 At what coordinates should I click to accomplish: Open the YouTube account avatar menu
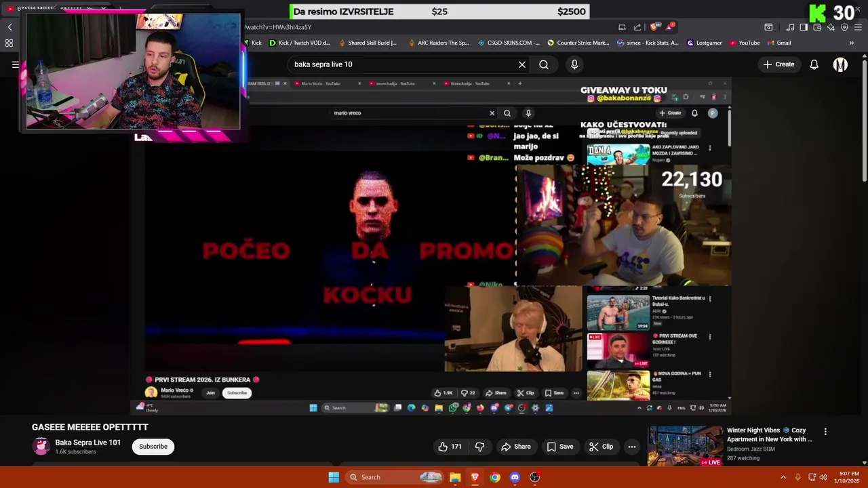(x=840, y=64)
